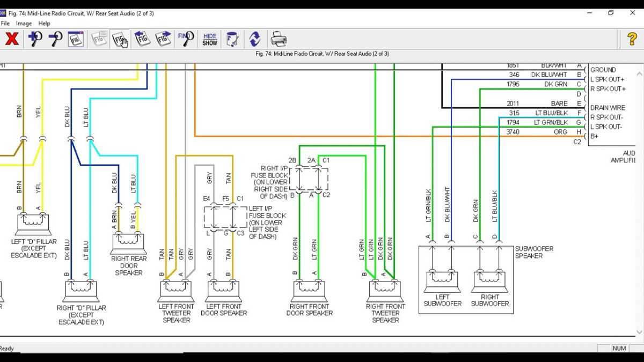Open the Image menu
This screenshot has height=362, width=644.
click(x=24, y=24)
